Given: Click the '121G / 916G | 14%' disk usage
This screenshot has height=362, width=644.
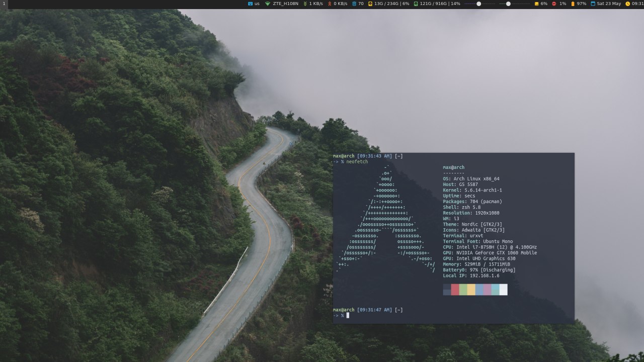Looking at the screenshot, I should click(x=440, y=4).
